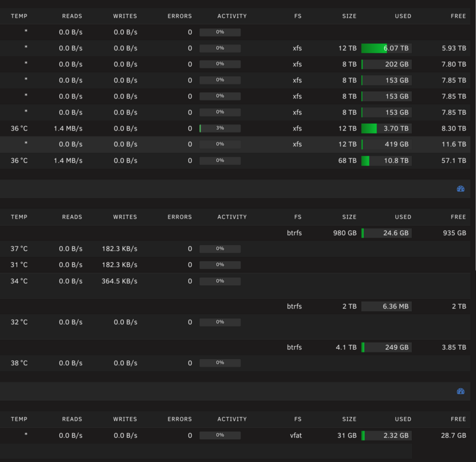Click the xfs label in the 6.07 TB row
Screen dimensions: 476x462
pyautogui.click(x=297, y=48)
